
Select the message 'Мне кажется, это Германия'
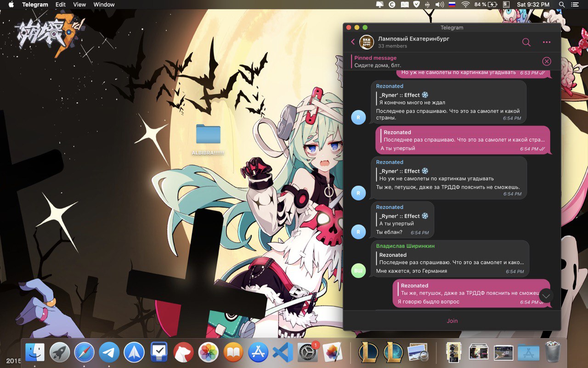tap(450, 259)
